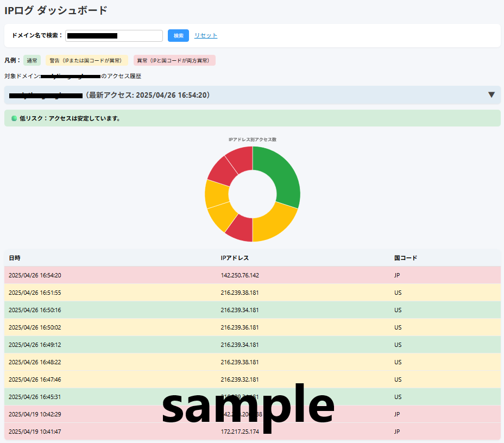Screen dimensions: 504x443
Task: Expand the domain access history triangle arrow
Action: (x=491, y=95)
